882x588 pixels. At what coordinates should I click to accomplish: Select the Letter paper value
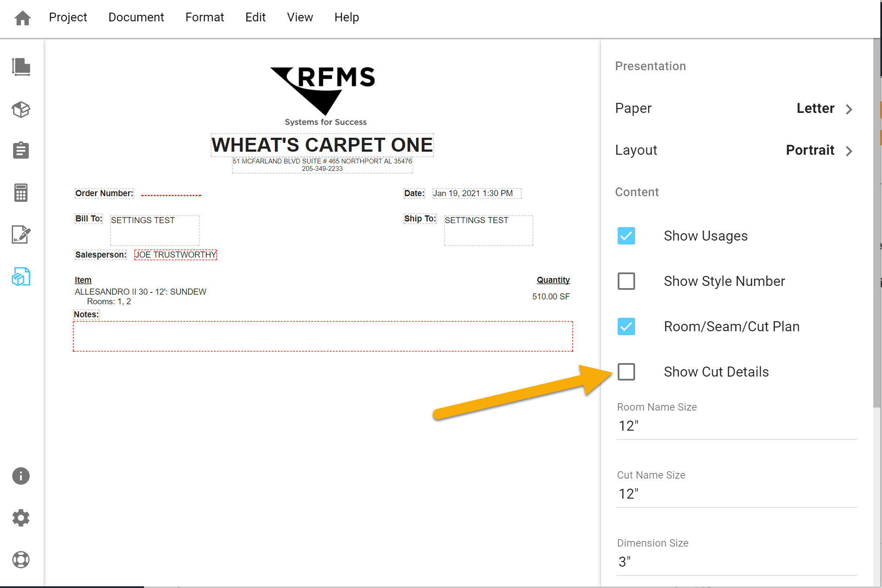point(815,108)
